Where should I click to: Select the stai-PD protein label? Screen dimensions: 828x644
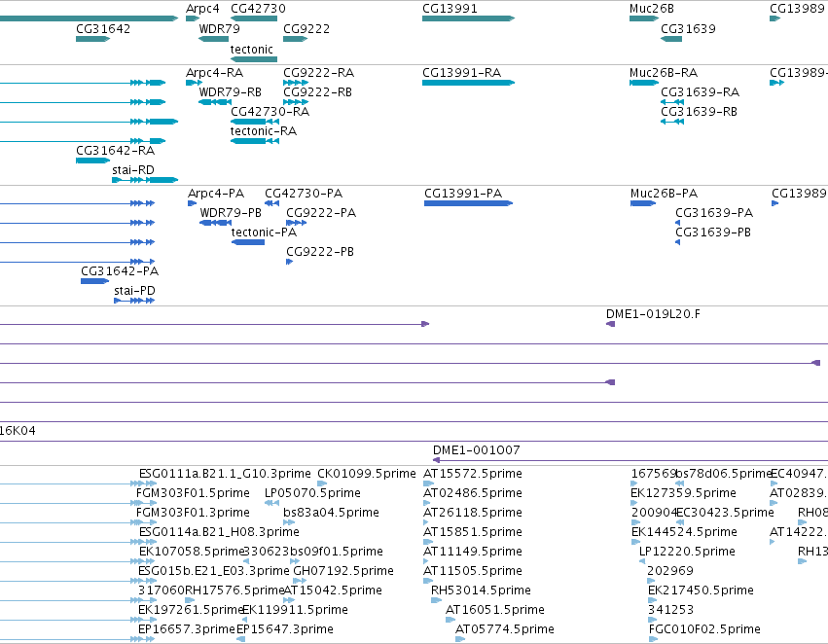tap(134, 292)
